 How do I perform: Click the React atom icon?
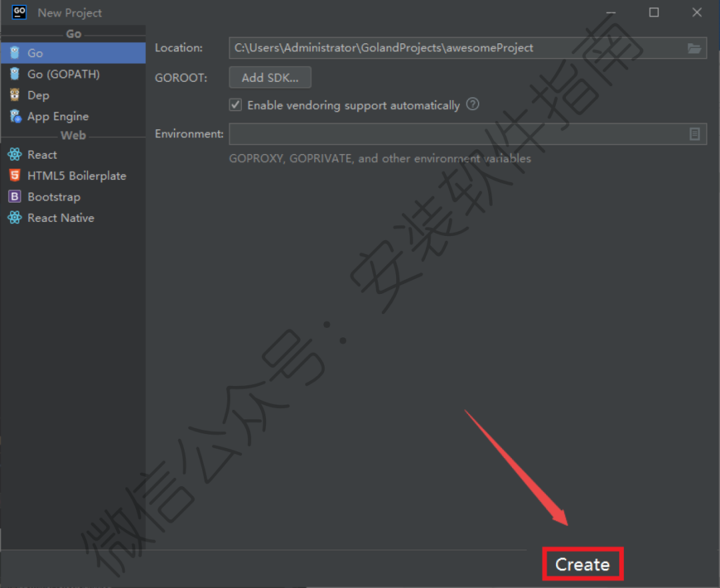click(15, 155)
